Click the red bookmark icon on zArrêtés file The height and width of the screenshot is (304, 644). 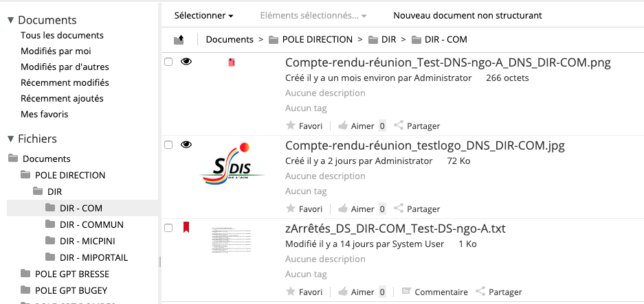click(186, 227)
